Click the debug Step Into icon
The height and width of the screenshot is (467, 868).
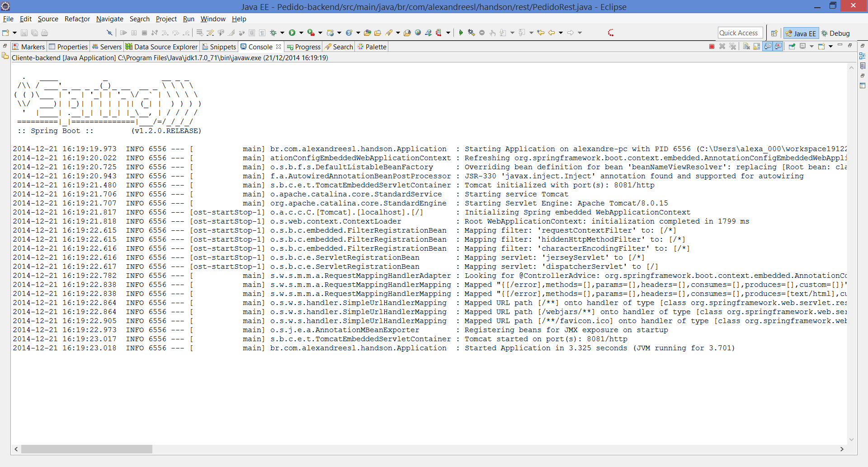(165, 33)
